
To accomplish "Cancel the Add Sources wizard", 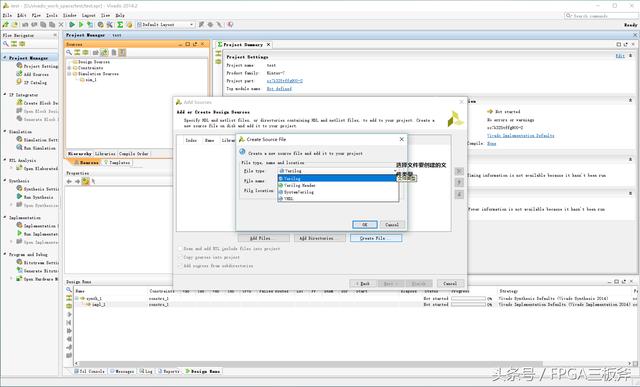I will [x=450, y=283].
